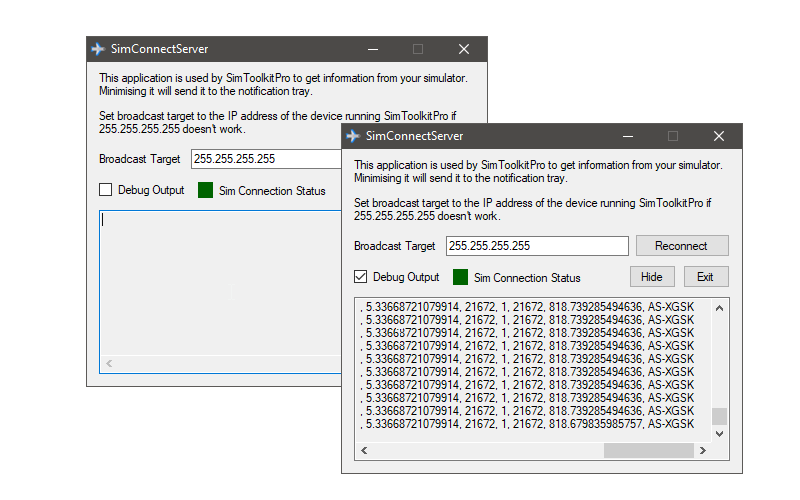
Task: Click the scroll right arrow of the front debug log
Action: tap(703, 451)
